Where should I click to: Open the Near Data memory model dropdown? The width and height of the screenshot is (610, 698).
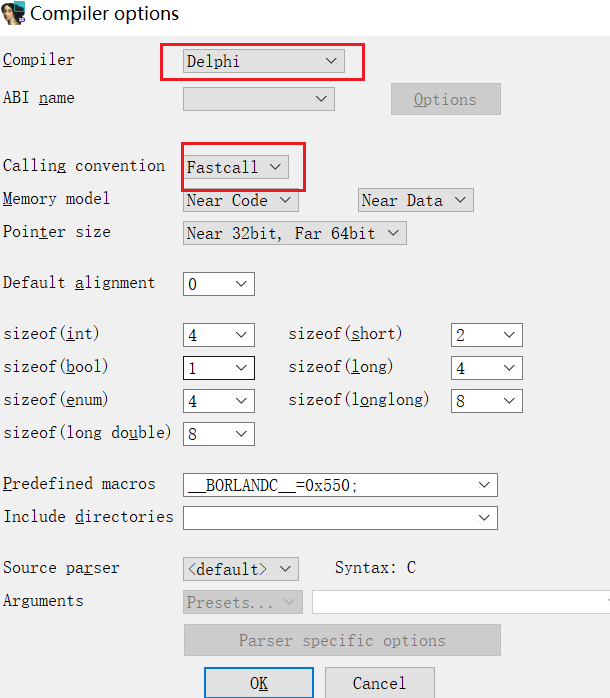click(415, 200)
